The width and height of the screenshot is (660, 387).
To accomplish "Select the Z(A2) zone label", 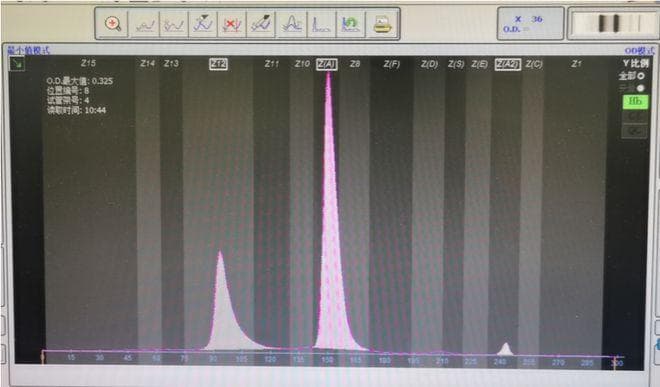I will point(508,64).
